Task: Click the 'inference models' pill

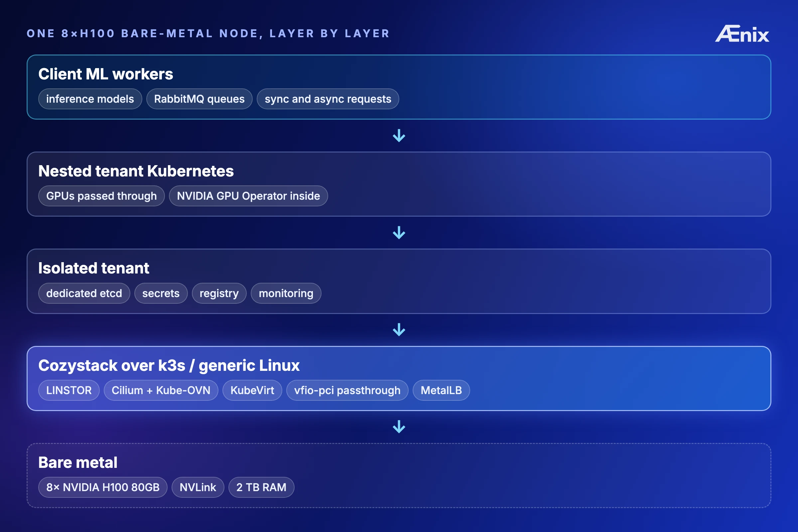Action: [x=90, y=99]
